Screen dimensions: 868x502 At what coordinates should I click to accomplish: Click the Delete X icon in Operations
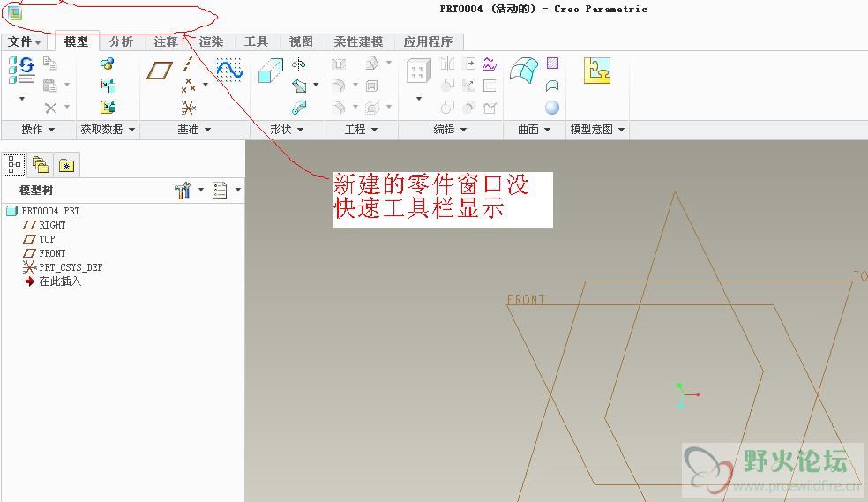[x=50, y=108]
